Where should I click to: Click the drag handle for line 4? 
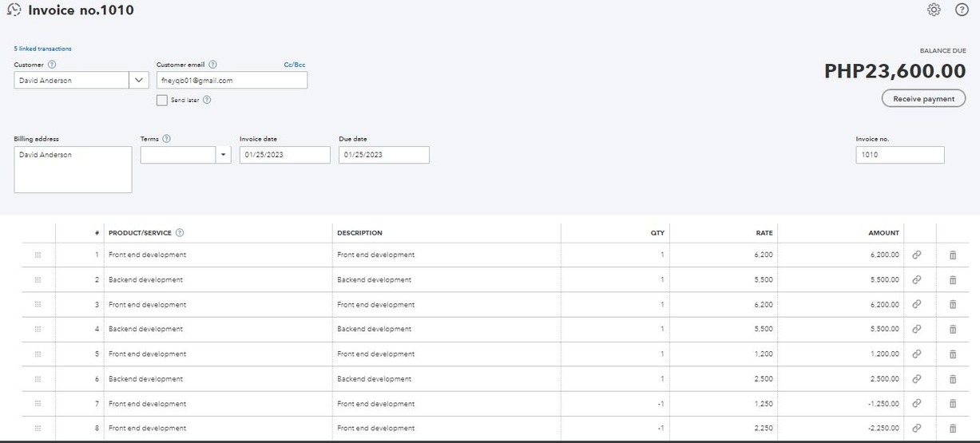38,330
